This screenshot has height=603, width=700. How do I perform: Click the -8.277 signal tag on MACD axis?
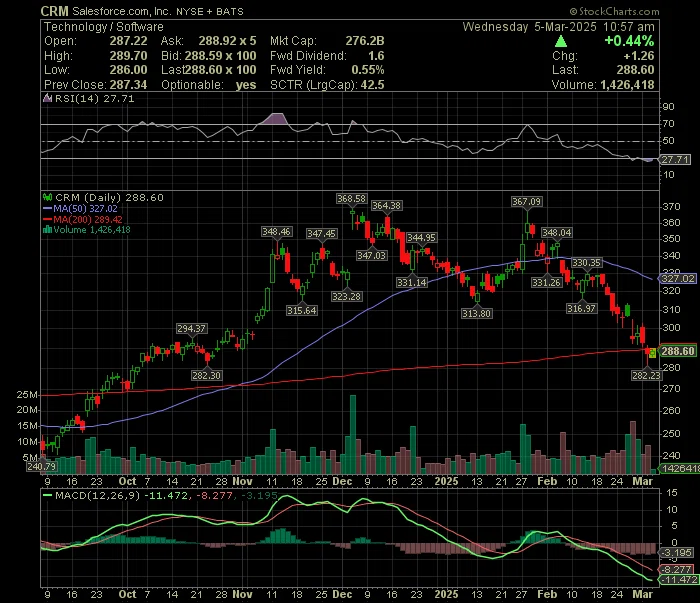pyautogui.click(x=677, y=570)
